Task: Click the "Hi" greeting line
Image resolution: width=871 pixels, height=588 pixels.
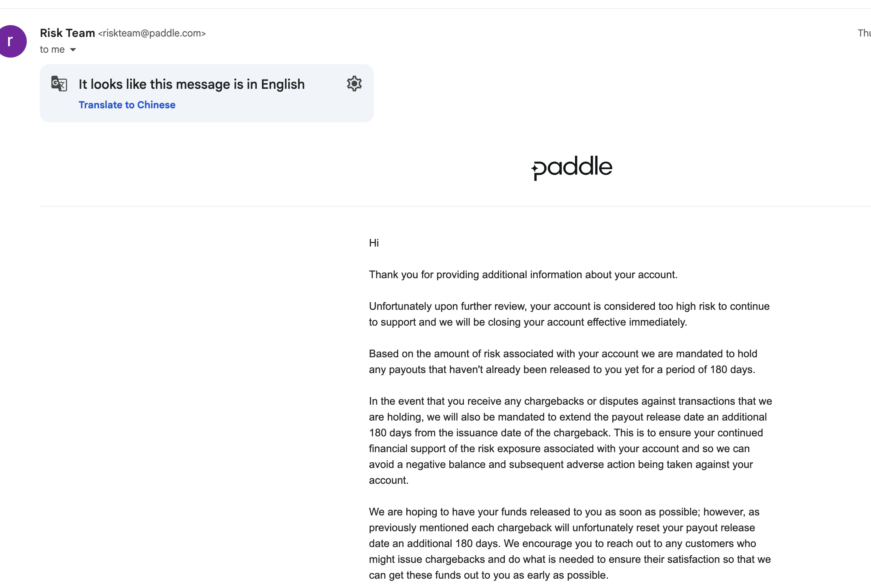Action: pyautogui.click(x=374, y=243)
